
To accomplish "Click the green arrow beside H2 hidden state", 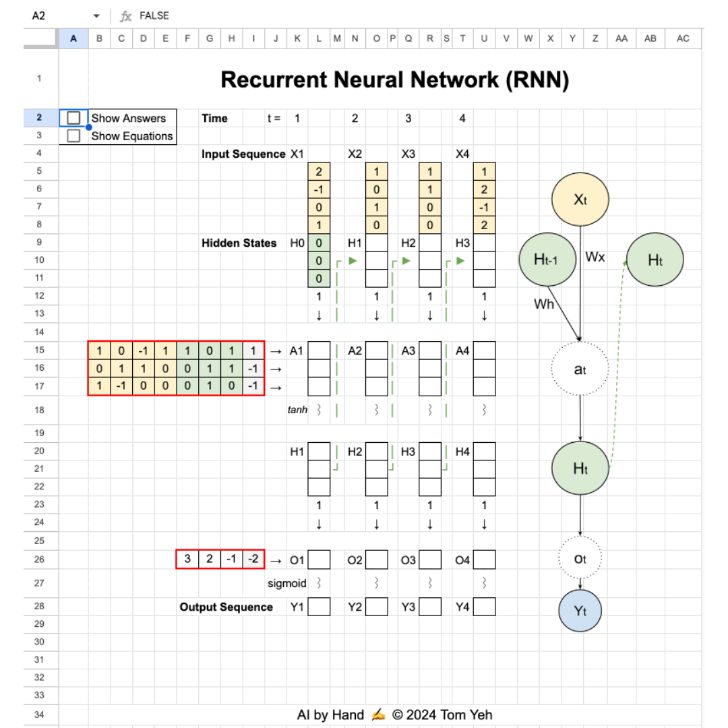I will (406, 260).
